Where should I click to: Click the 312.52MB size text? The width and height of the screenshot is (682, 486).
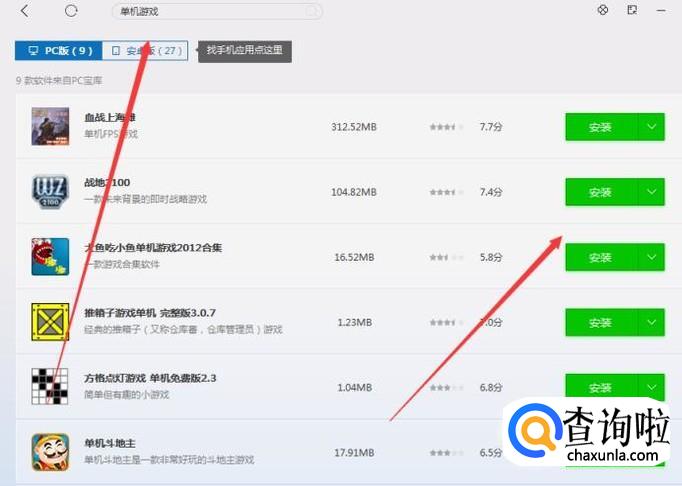click(x=354, y=127)
